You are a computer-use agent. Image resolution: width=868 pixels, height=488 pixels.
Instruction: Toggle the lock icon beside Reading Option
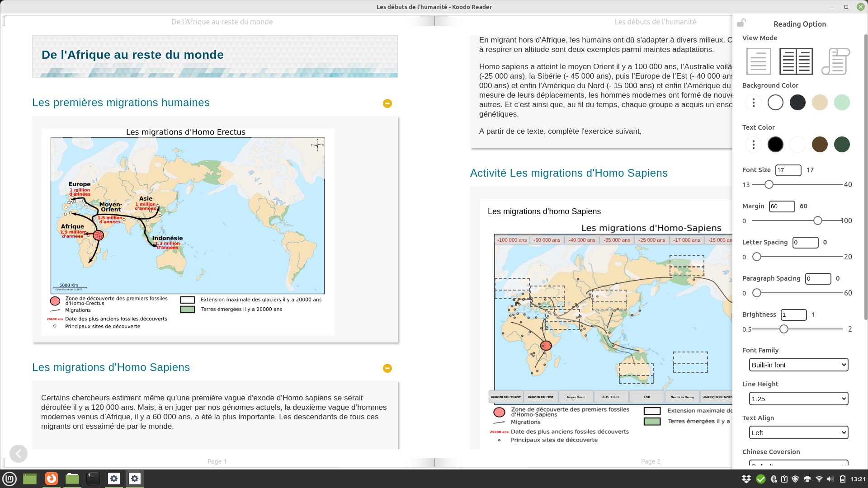click(x=741, y=23)
